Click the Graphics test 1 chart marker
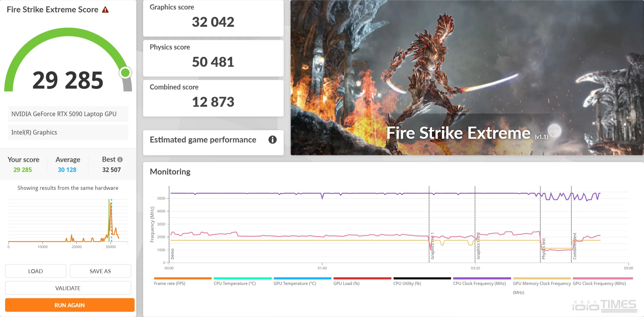The height and width of the screenshot is (317, 644). [x=432, y=246]
